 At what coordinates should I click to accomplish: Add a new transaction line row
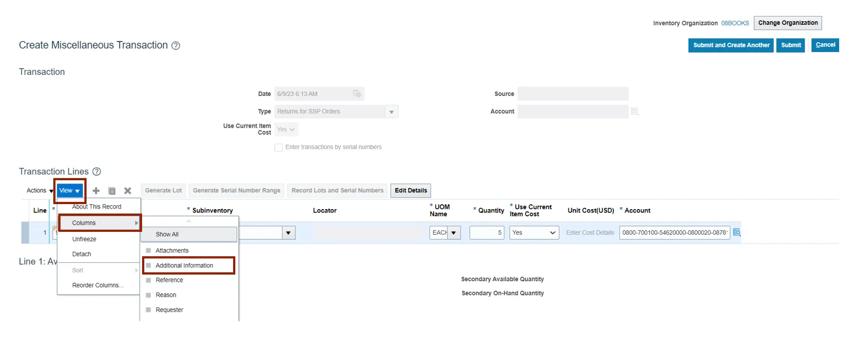coord(96,190)
